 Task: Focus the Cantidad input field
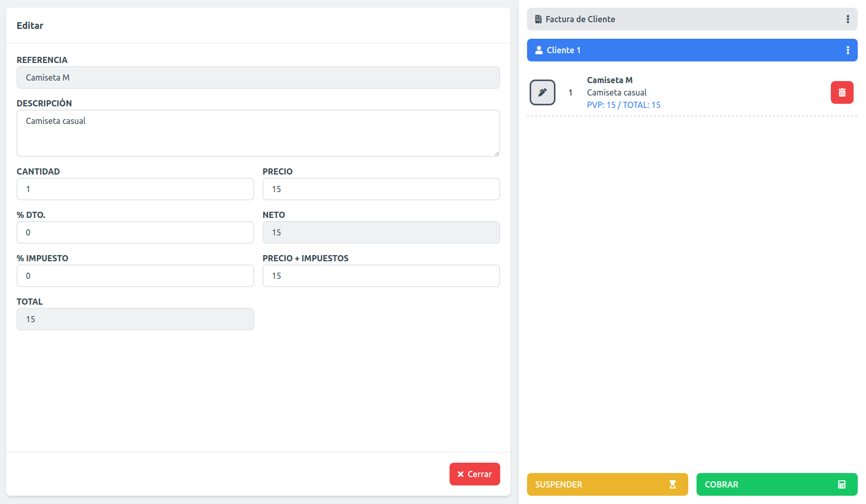coord(135,189)
